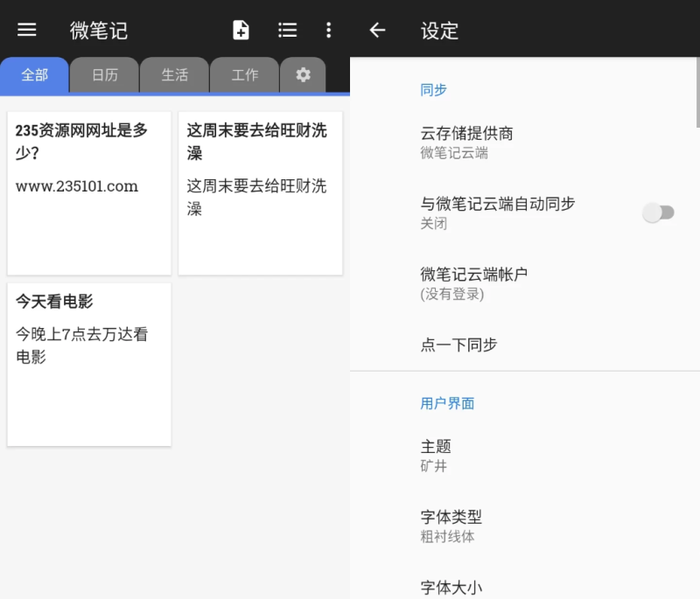
Task: Switch to the 生活 tab
Action: 174,75
